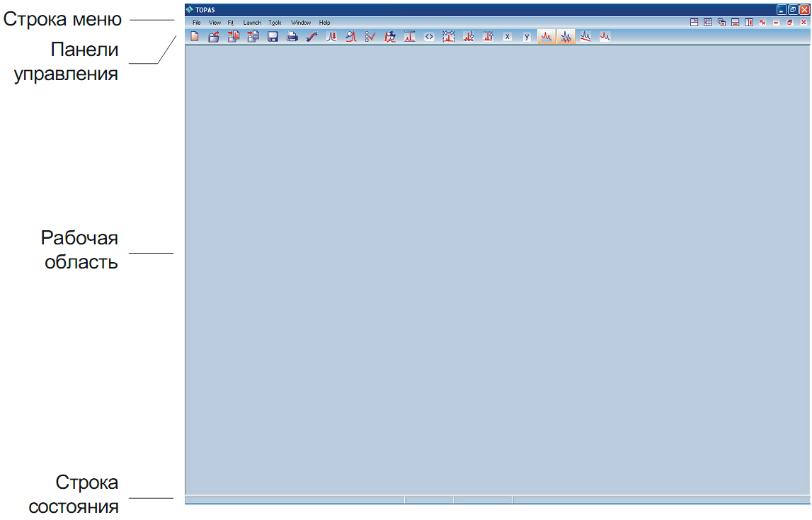
Task: Click the import chart data icon
Action: [234, 36]
